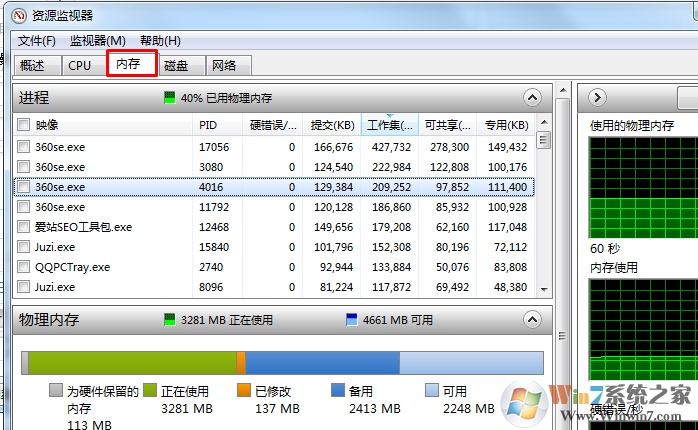Sort by the 硬错误 column header

(x=272, y=125)
